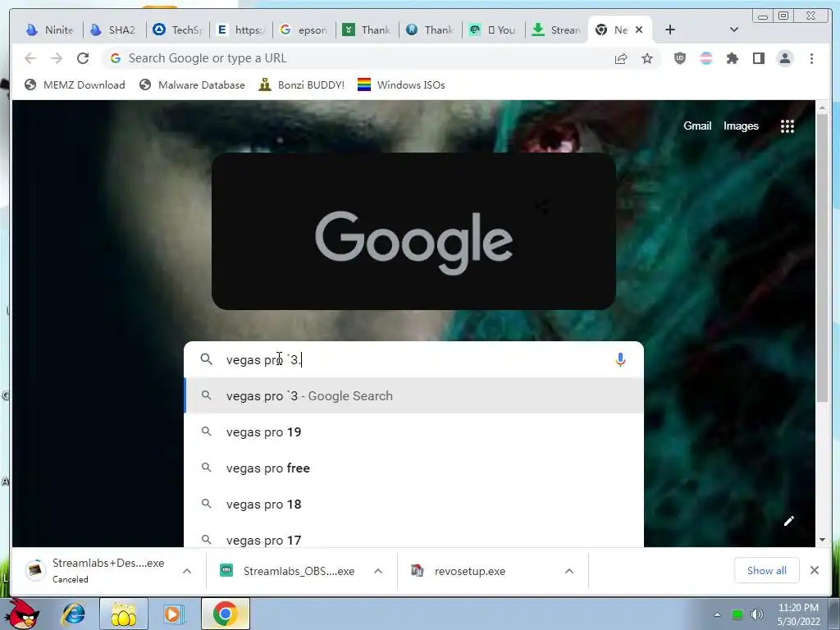Open the Windows ISOs bookmark

pyautogui.click(x=401, y=84)
